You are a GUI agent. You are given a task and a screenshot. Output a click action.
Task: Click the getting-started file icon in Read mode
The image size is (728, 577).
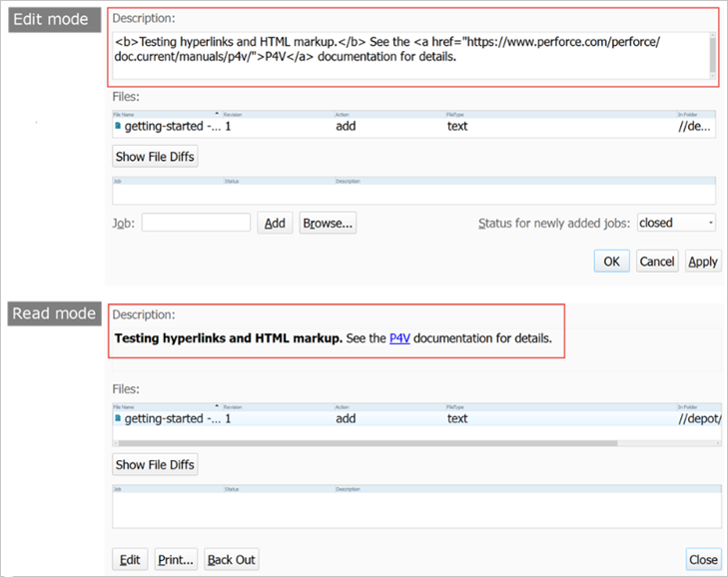[118, 419]
